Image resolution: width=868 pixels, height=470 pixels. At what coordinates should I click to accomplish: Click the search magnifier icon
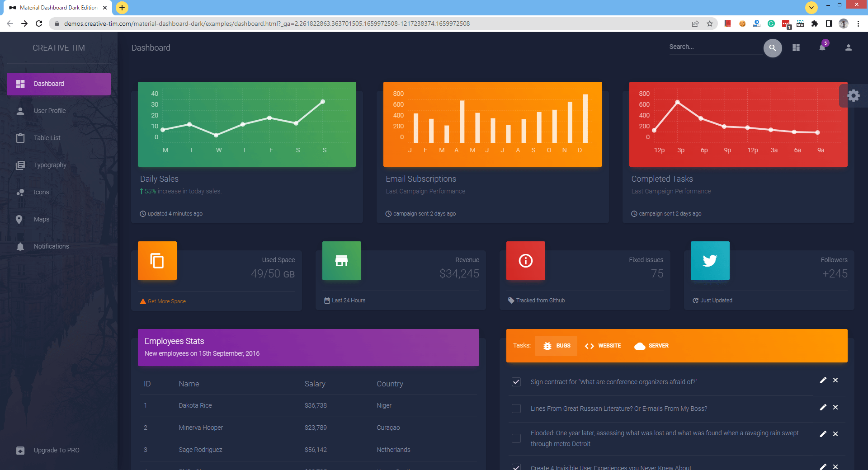(773, 48)
